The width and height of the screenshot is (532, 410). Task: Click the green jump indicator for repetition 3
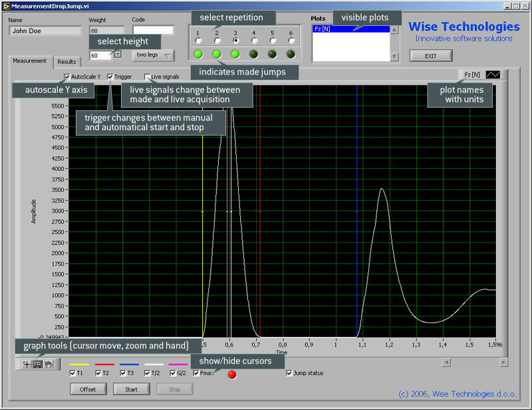[x=235, y=54]
